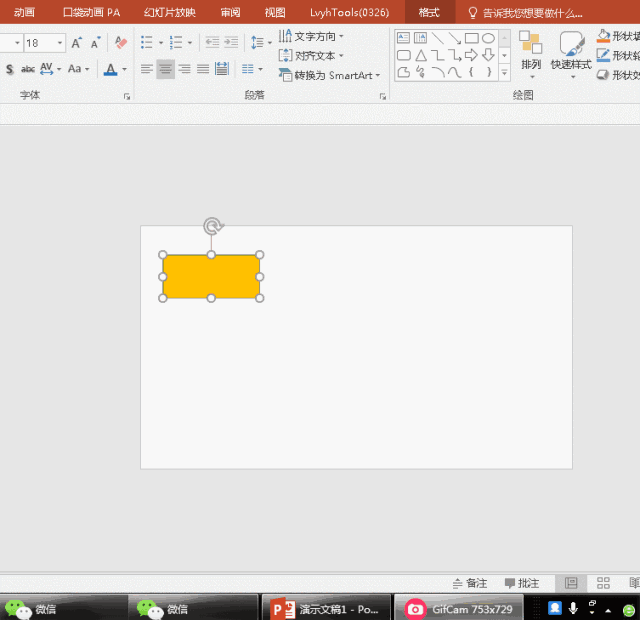Image resolution: width=640 pixels, height=620 pixels.
Task: Switch to GifCam in the taskbar
Action: (461, 608)
